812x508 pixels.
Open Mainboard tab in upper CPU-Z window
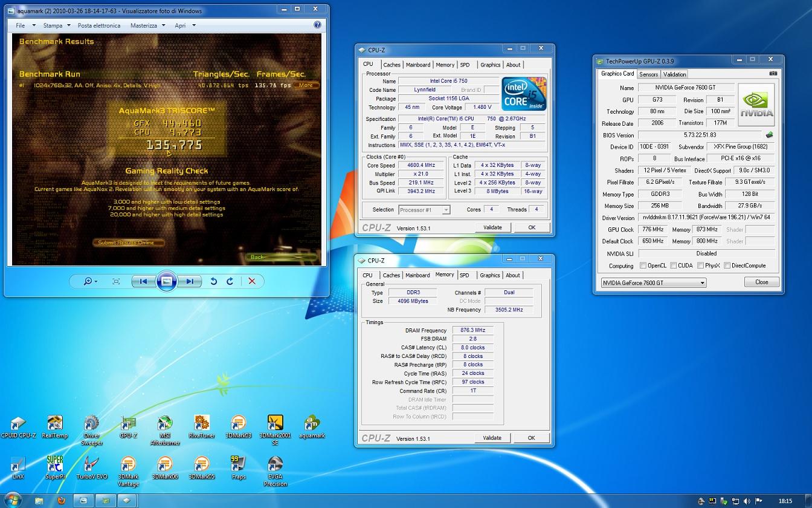418,65
